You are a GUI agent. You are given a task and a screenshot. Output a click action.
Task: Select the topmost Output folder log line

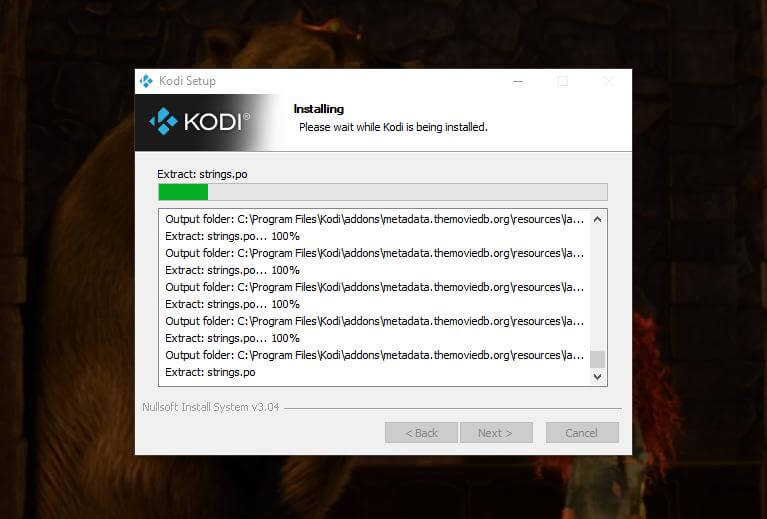tap(374, 219)
